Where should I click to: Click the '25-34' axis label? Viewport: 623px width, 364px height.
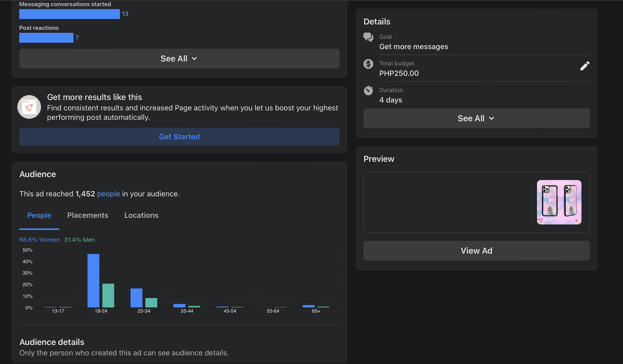point(144,311)
